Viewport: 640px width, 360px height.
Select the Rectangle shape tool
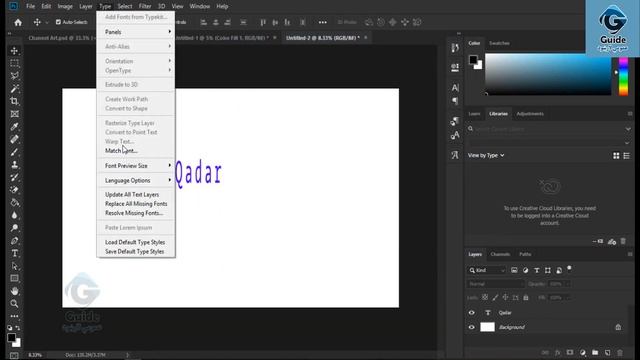pyautogui.click(x=14, y=278)
